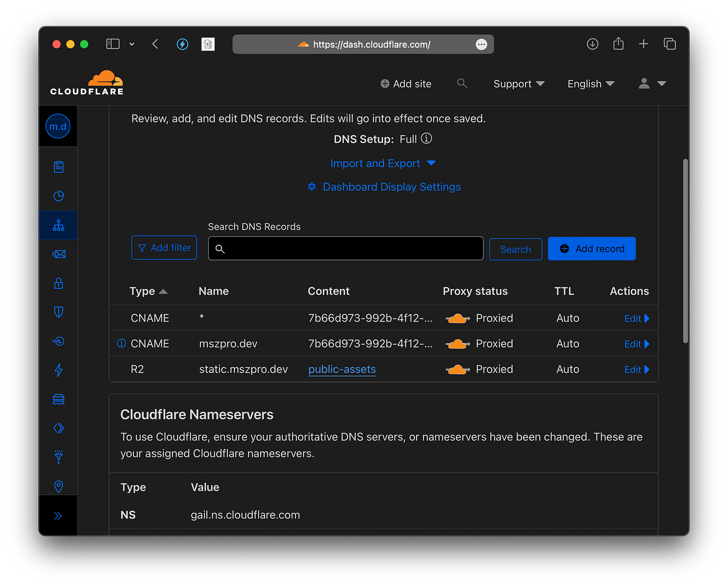Viewport: 728px width, 587px height.
Task: Click the magnifier search icon in header
Action: (x=462, y=83)
